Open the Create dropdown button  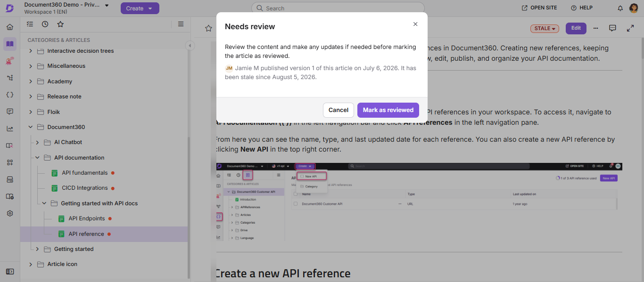point(140,8)
